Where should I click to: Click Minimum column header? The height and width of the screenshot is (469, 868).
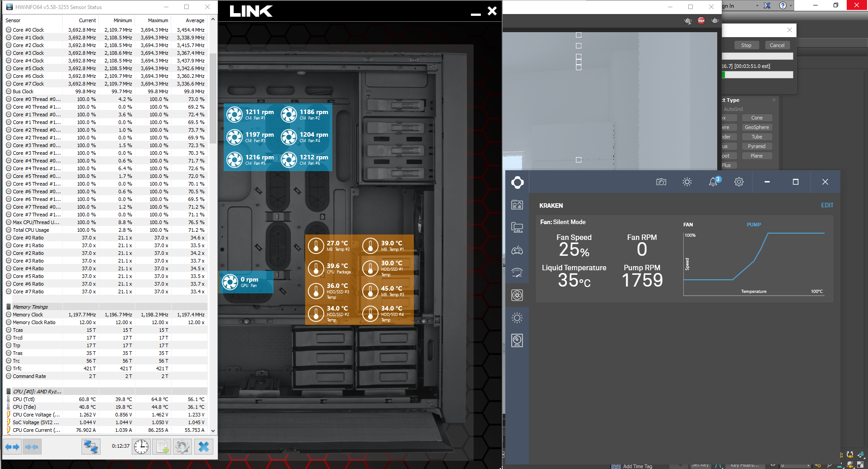point(123,20)
